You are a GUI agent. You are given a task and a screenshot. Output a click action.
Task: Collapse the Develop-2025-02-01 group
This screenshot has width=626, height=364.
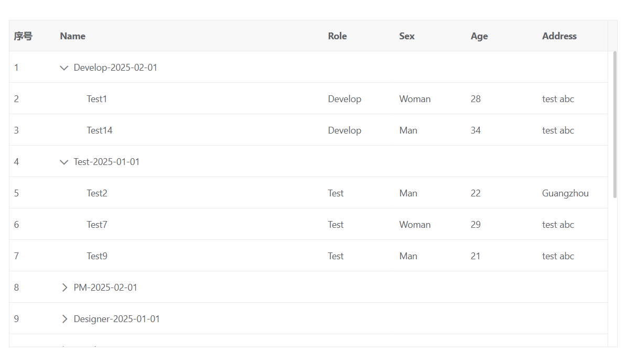pyautogui.click(x=64, y=68)
